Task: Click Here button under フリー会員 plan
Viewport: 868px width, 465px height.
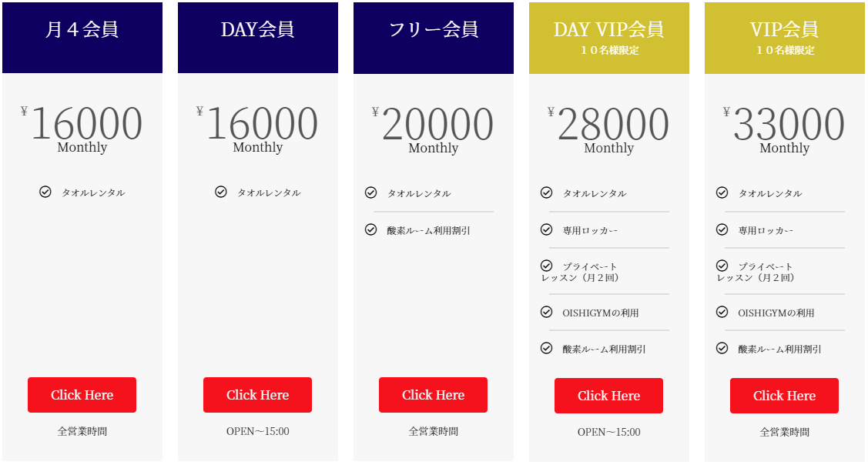Action: [433, 395]
